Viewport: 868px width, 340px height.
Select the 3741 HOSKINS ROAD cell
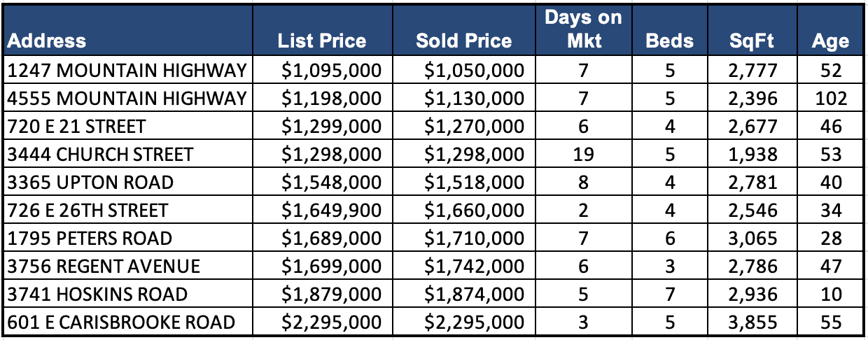(97, 294)
